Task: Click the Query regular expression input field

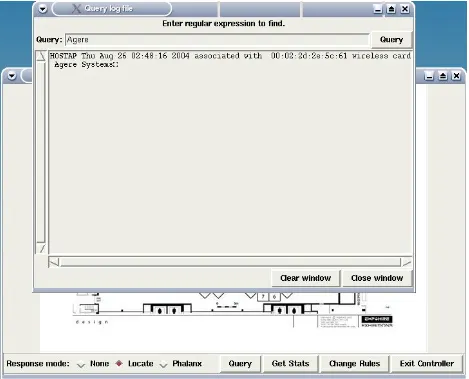Action: (217, 40)
